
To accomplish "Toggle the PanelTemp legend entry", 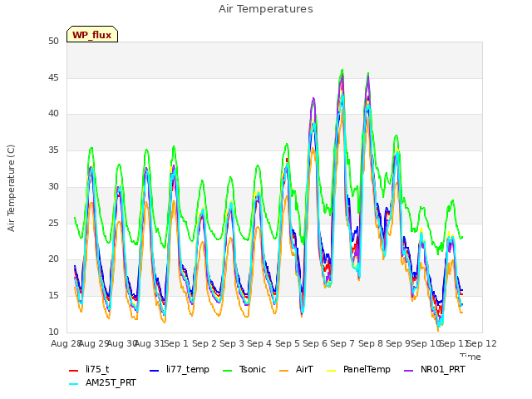I will pyautogui.click(x=358, y=369).
